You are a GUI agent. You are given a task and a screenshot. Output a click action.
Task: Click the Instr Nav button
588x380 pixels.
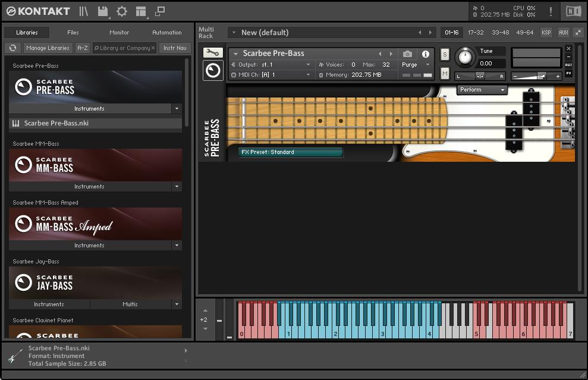click(x=174, y=48)
